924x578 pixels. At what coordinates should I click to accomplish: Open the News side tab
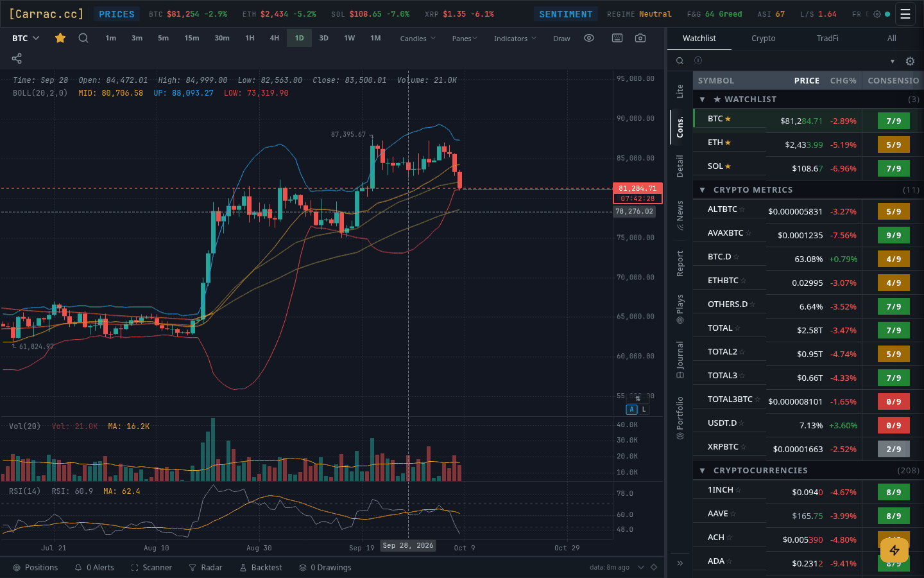(680, 215)
